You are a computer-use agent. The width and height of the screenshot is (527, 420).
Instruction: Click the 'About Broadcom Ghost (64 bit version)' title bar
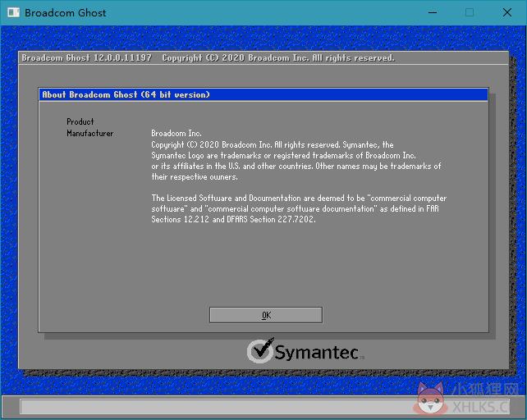point(263,94)
